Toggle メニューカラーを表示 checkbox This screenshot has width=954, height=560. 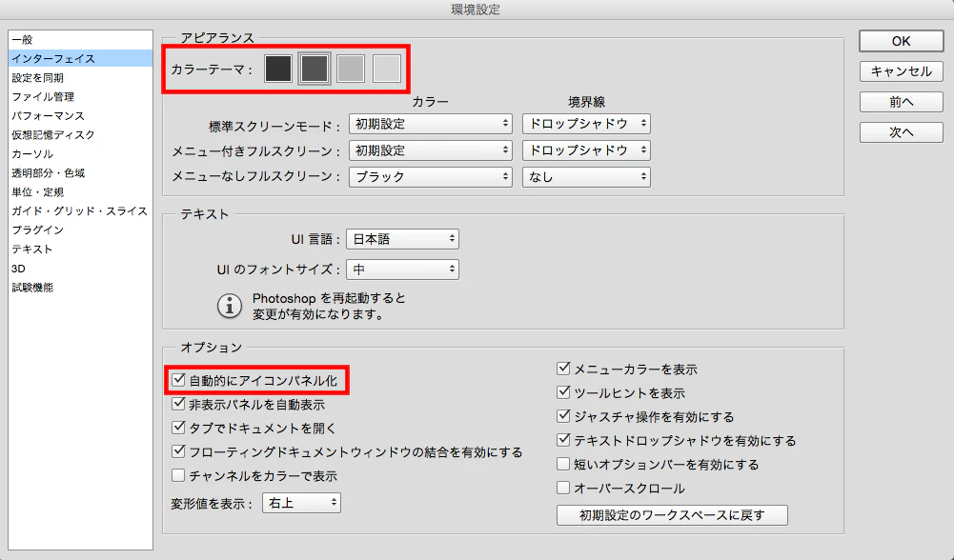(x=563, y=369)
